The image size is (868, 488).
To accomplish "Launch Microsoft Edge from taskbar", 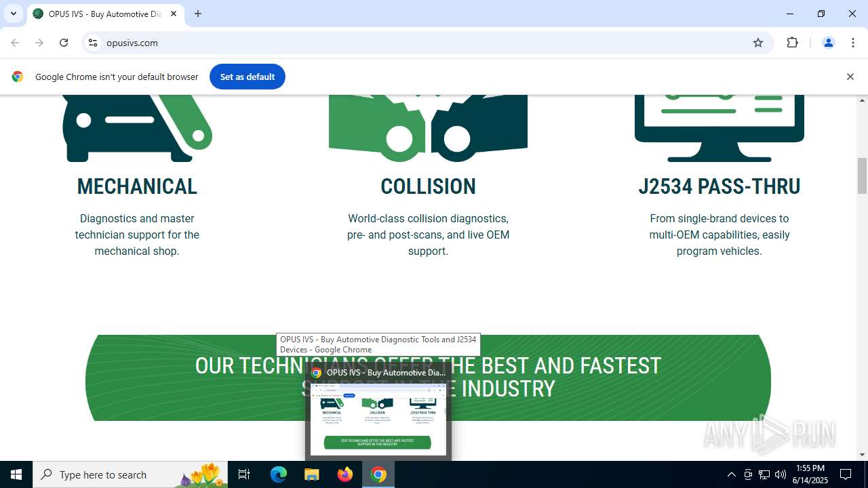I will click(x=279, y=474).
